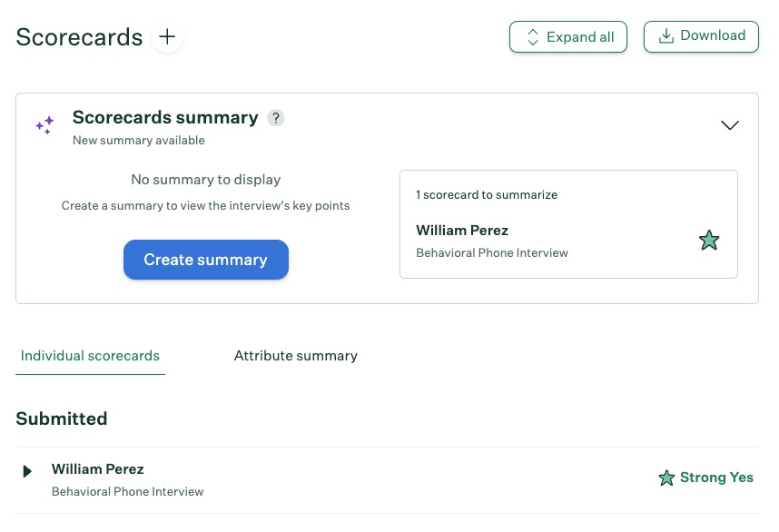The height and width of the screenshot is (532, 779).
Task: Click the purple sparkle summary icon
Action: pyautogui.click(x=44, y=126)
